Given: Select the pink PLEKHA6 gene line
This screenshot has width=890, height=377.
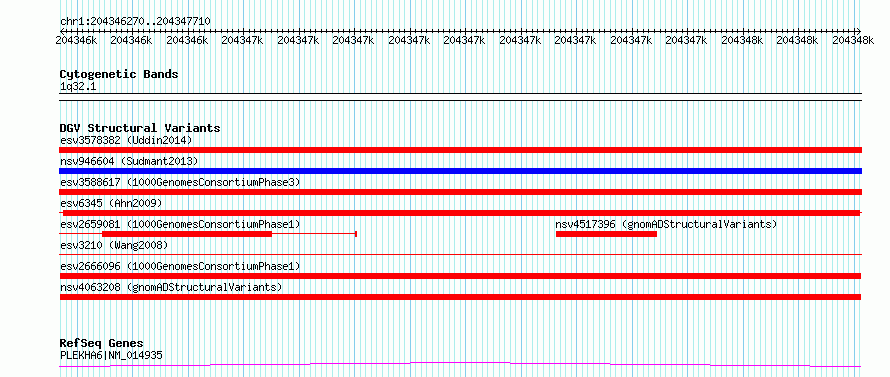Looking at the screenshot, I should [460, 365].
